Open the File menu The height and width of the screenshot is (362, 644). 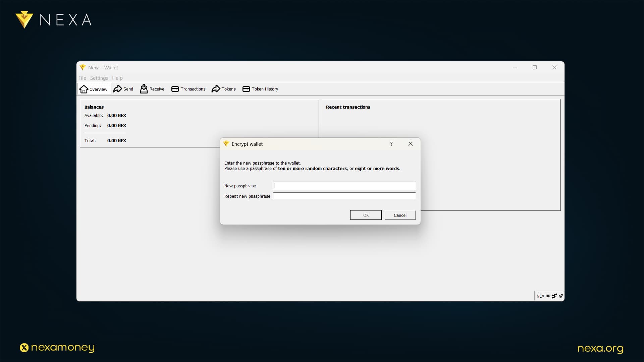pyautogui.click(x=82, y=78)
